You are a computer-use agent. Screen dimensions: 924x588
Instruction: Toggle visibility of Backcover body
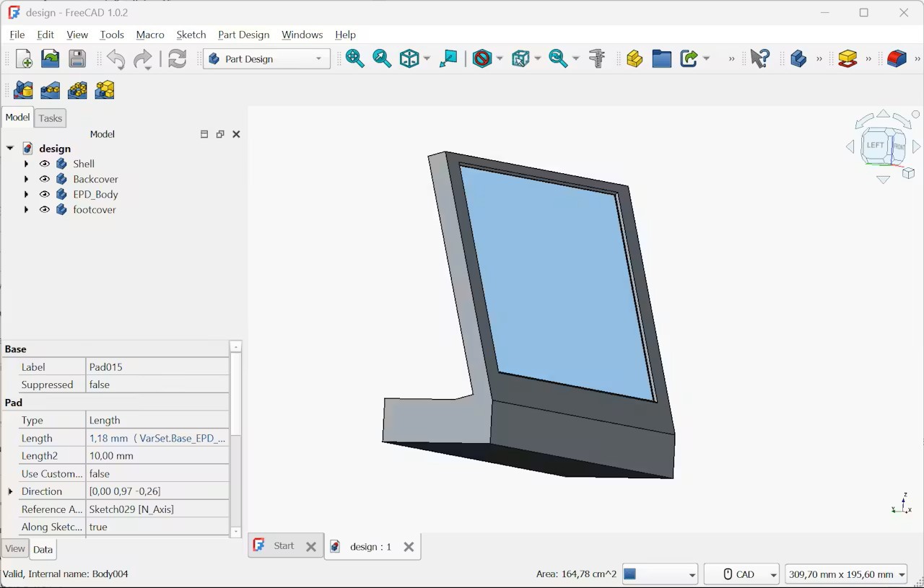45,179
